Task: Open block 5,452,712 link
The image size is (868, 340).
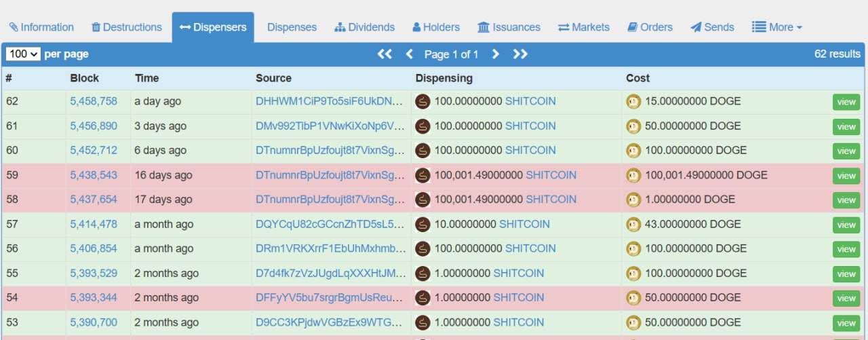Action: [x=94, y=150]
